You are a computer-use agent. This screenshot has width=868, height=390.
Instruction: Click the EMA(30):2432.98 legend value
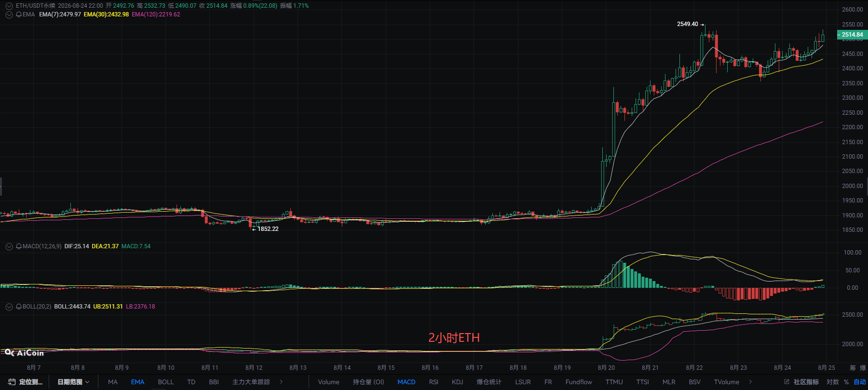point(106,14)
